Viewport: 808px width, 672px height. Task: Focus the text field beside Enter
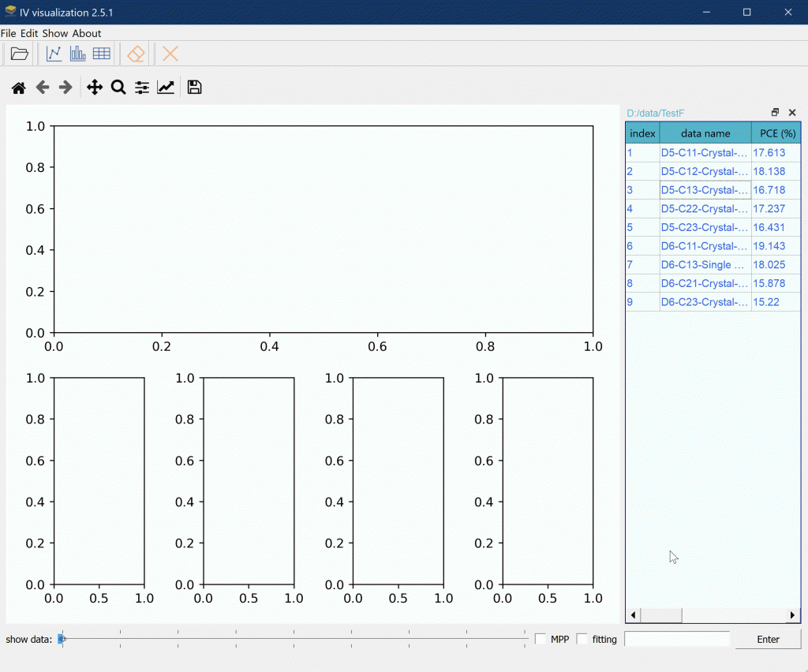pos(677,639)
